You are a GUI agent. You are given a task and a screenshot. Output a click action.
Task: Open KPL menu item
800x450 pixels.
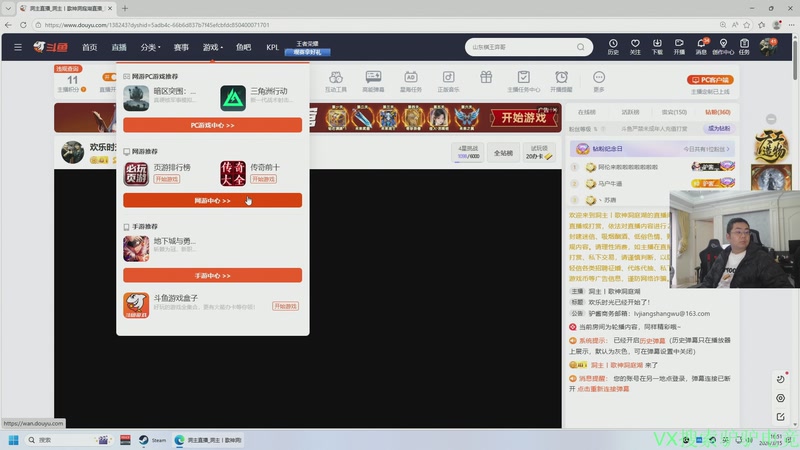[x=272, y=47]
